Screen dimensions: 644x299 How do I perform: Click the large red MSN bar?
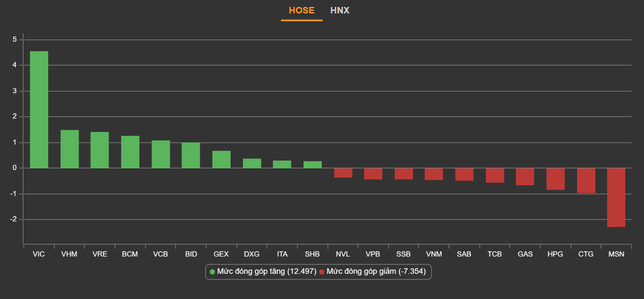(616, 197)
